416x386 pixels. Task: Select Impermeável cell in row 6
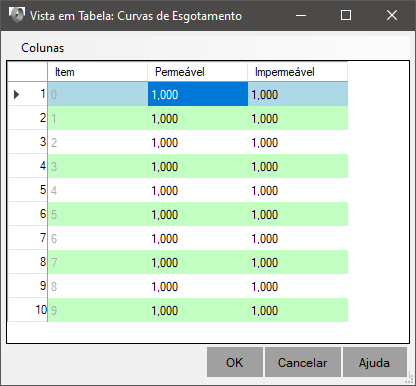[298, 214]
